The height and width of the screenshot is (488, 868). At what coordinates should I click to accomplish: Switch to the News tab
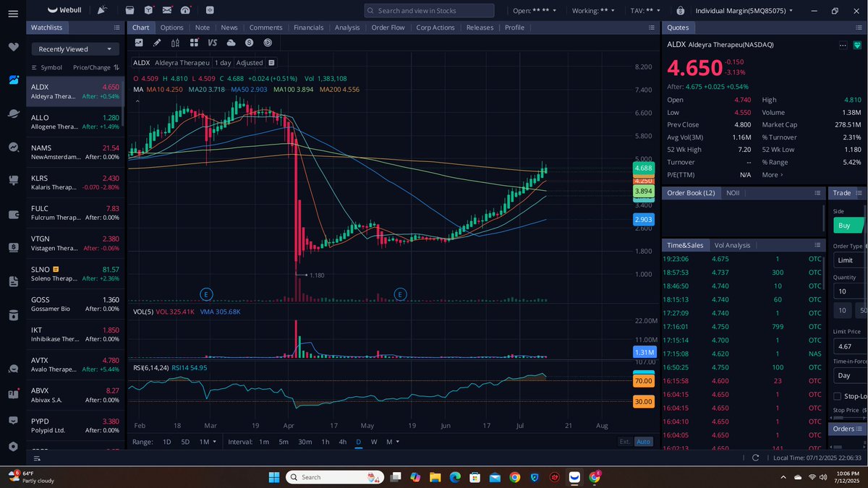(229, 27)
